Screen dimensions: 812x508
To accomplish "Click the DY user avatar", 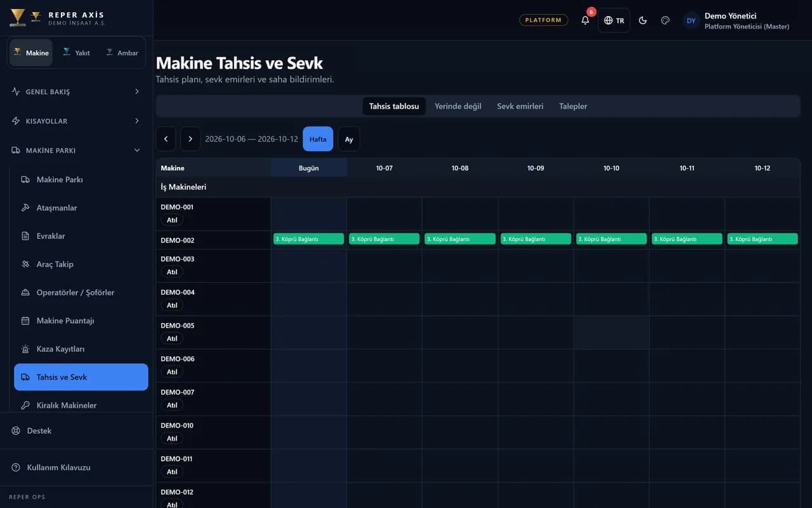I will (x=691, y=20).
